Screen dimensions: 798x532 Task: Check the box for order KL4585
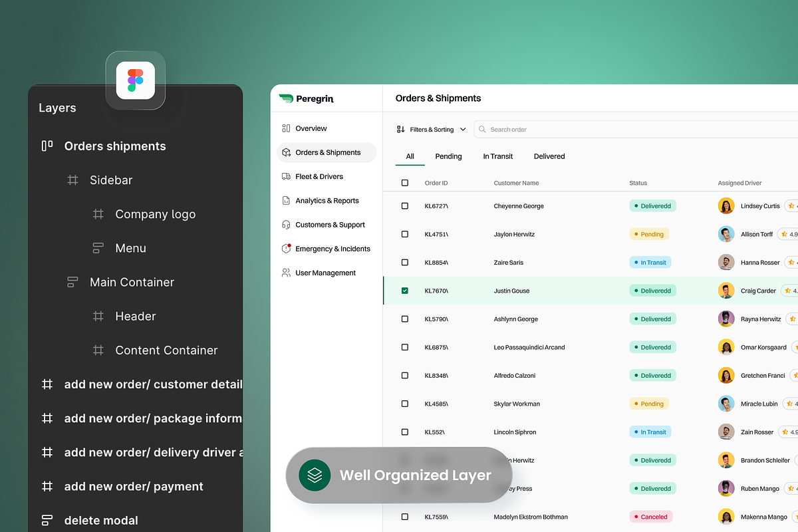click(x=405, y=404)
